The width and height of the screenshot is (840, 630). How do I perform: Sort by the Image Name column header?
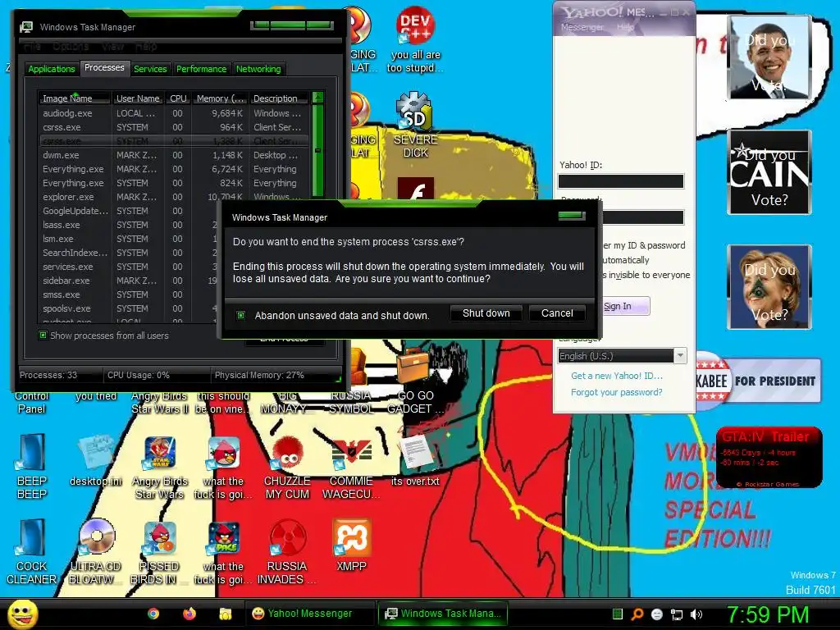(x=75, y=98)
